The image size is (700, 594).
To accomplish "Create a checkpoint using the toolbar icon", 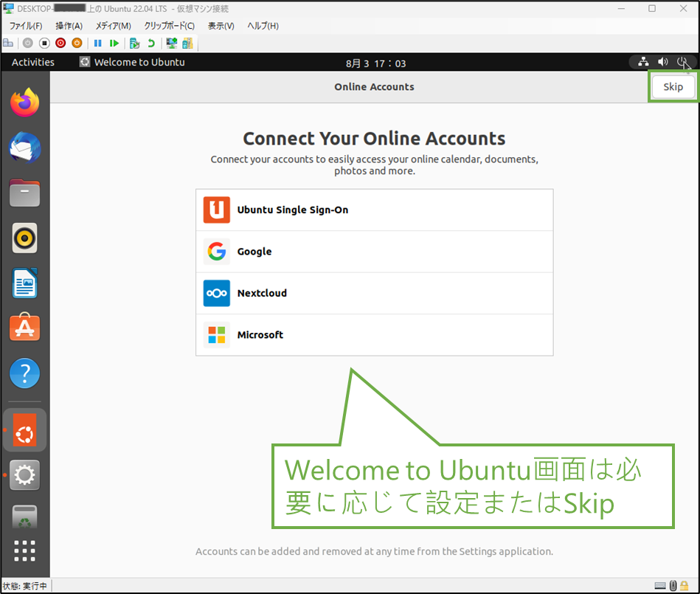I will pos(135,43).
